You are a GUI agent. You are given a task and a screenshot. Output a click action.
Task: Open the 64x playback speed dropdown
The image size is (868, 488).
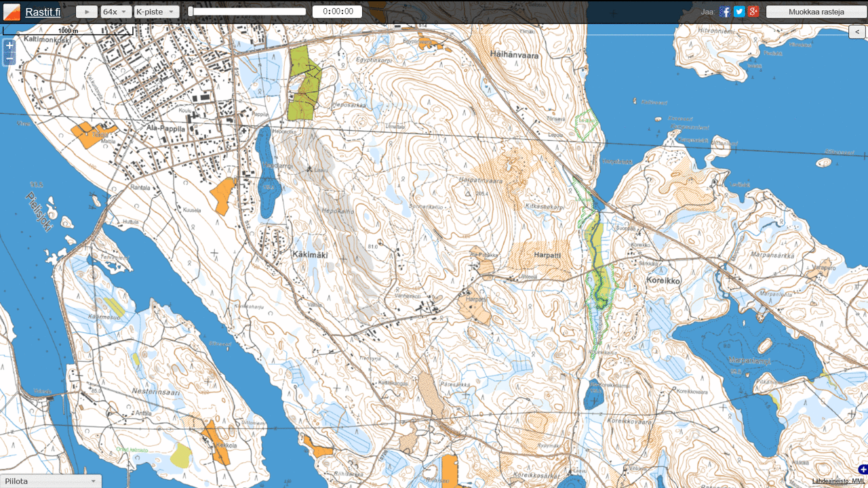click(x=115, y=12)
